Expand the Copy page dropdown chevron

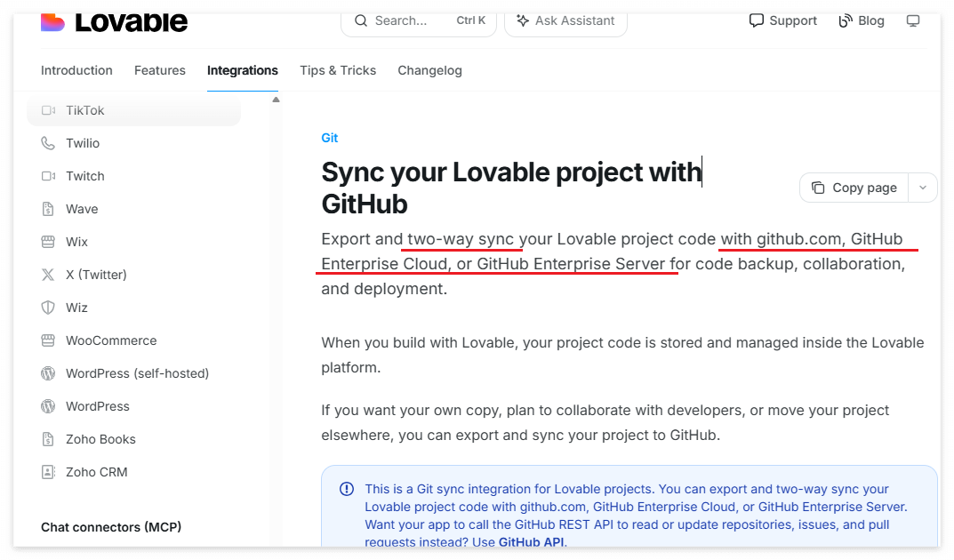[x=922, y=188]
